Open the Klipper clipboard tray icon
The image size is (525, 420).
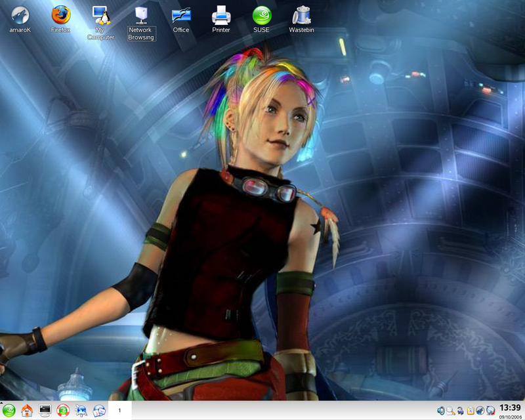pyautogui.click(x=471, y=411)
